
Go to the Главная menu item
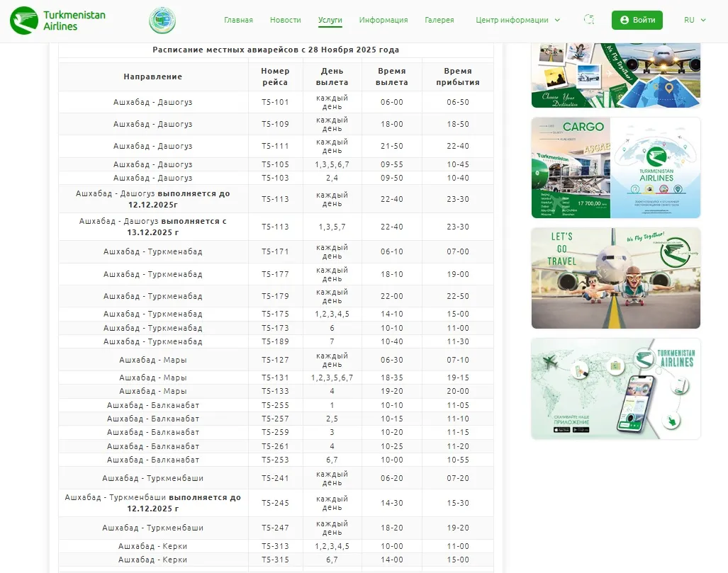[238, 20]
